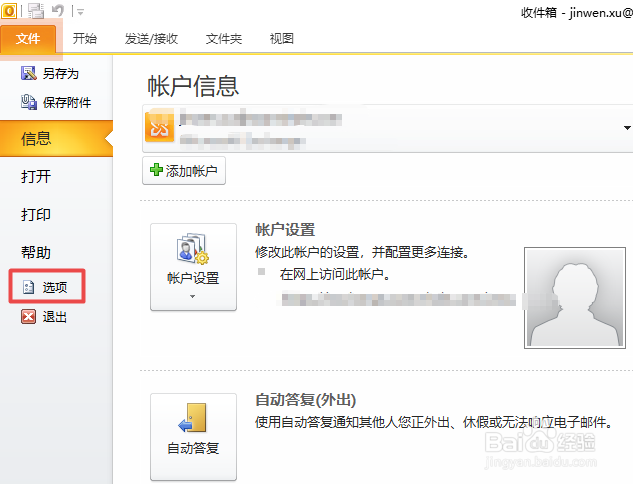633x484 pixels.
Task: Click the red 退出 exit icon
Action: (28, 317)
